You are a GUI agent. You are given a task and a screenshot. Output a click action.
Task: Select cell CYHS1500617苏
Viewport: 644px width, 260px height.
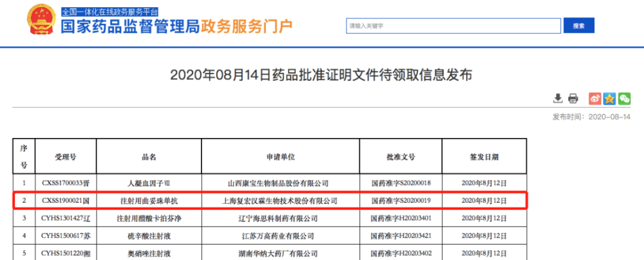click(x=66, y=236)
